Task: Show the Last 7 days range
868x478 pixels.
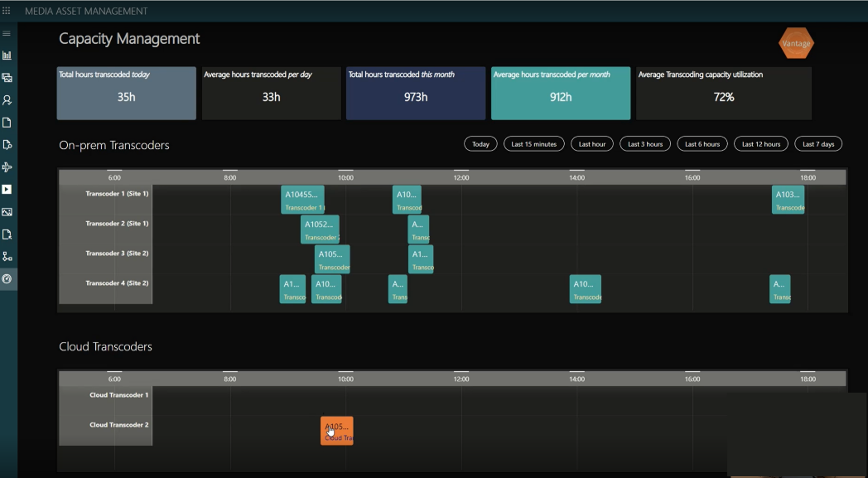Action: pyautogui.click(x=818, y=144)
